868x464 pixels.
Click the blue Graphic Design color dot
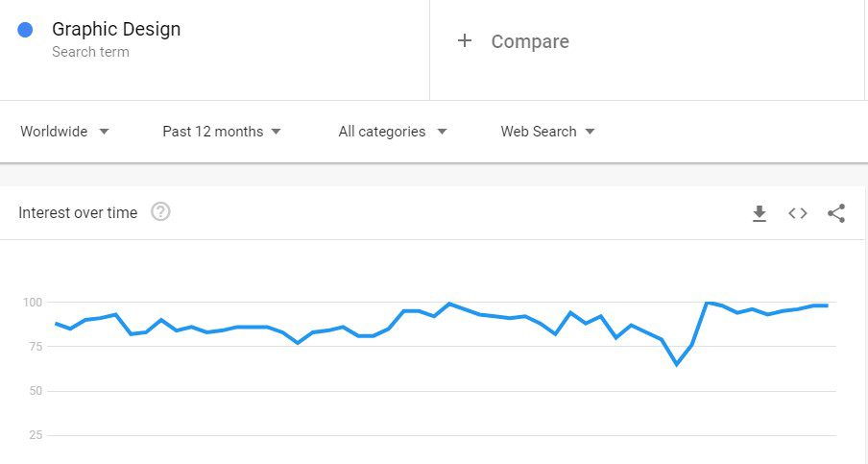click(25, 30)
